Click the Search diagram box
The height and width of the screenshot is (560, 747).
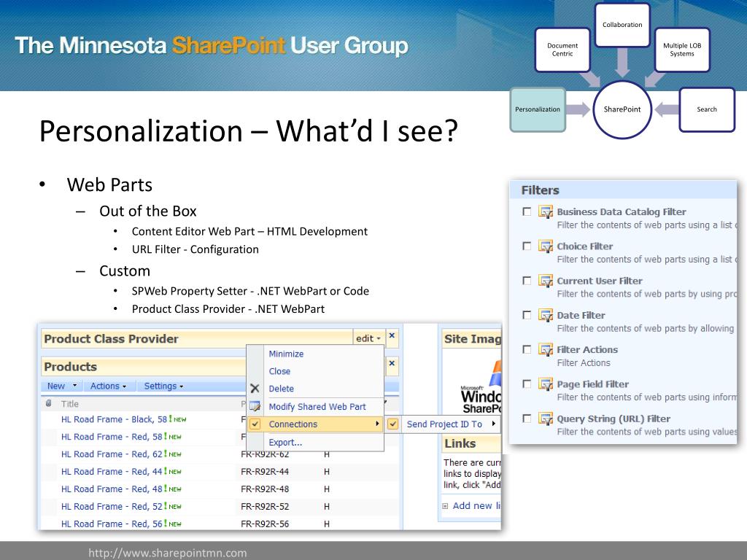click(706, 109)
